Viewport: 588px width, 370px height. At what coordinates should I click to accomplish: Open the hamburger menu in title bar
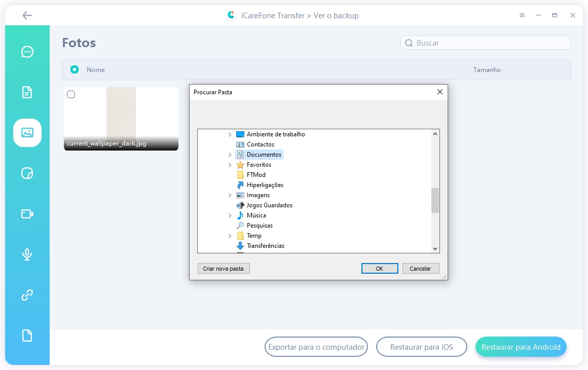522,16
